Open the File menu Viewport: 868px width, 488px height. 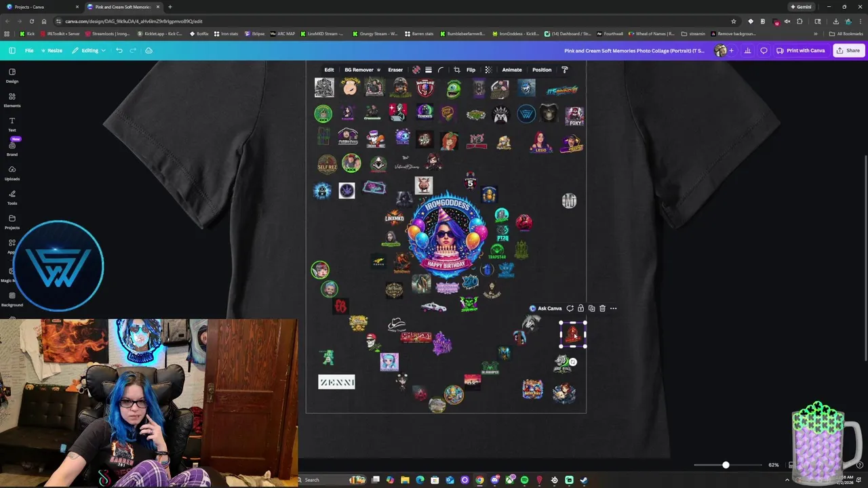(x=29, y=50)
